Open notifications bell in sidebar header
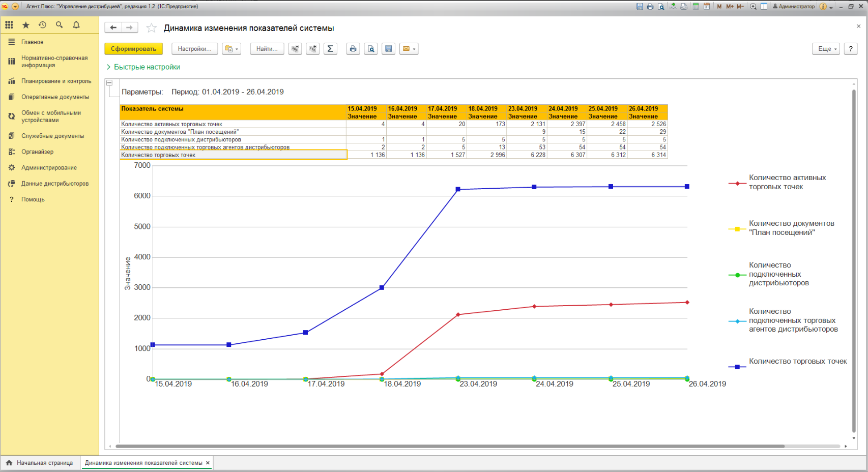 click(x=76, y=25)
